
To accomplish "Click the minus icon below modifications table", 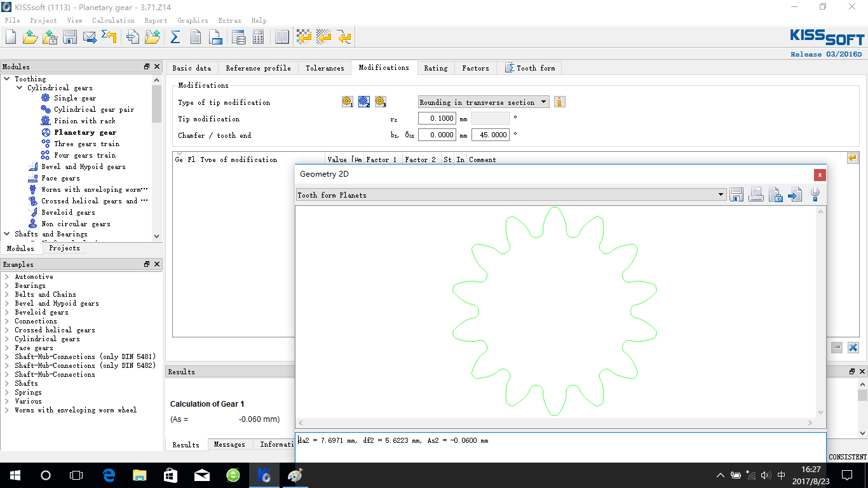I will (x=836, y=348).
